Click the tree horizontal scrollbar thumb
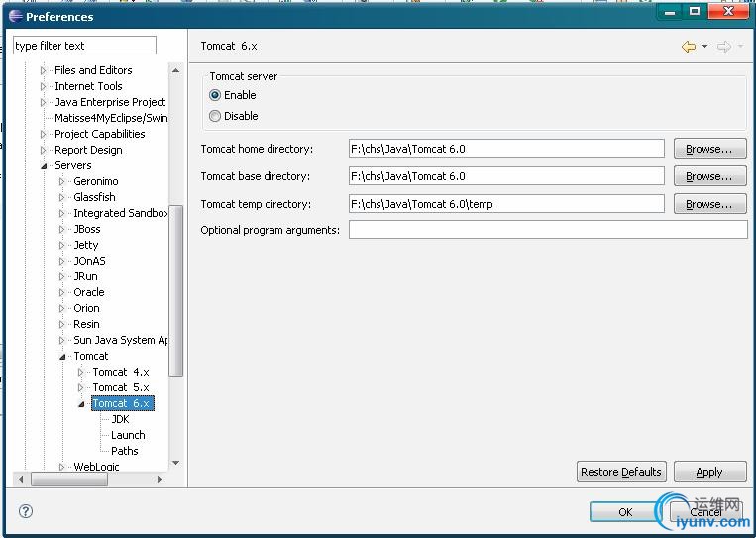This screenshot has width=756, height=538. click(69, 480)
